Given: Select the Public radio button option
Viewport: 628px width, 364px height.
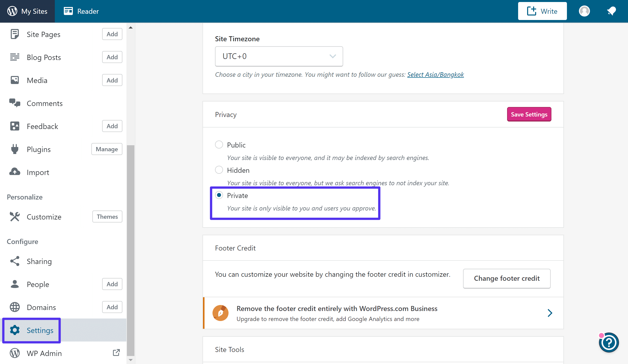Looking at the screenshot, I should click(219, 145).
